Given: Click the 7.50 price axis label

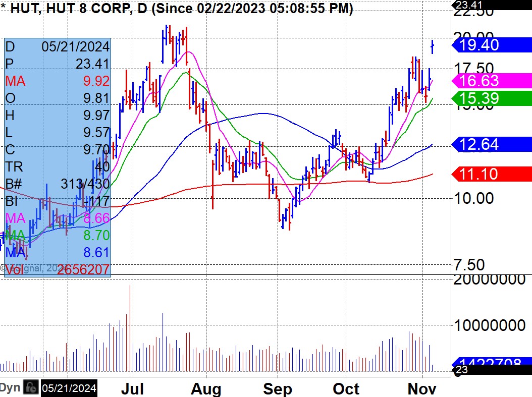Looking at the screenshot, I should pos(469,265).
